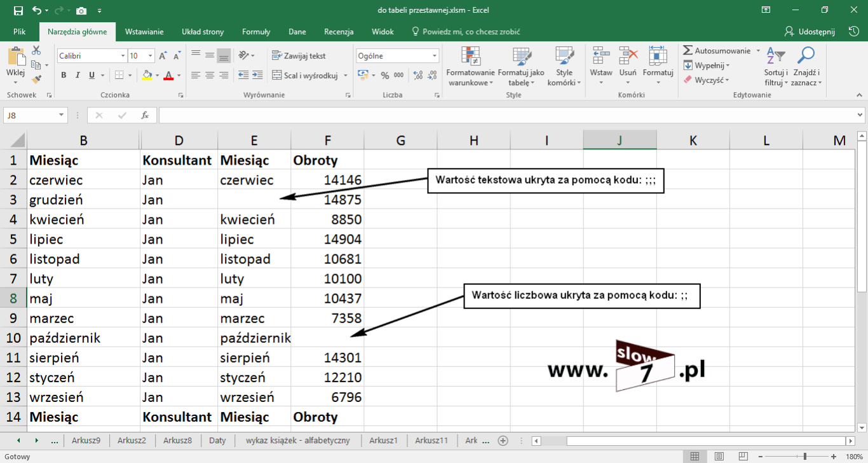Click the borders icon in Czcionka group
This screenshot has height=463, width=868.
tap(119, 75)
